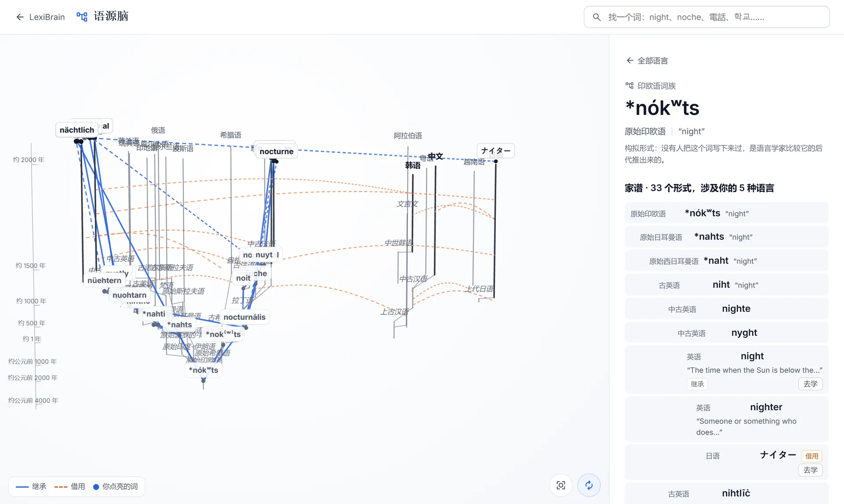
Task: Click the 你点亮的词 legend entry
Action: coord(115,486)
